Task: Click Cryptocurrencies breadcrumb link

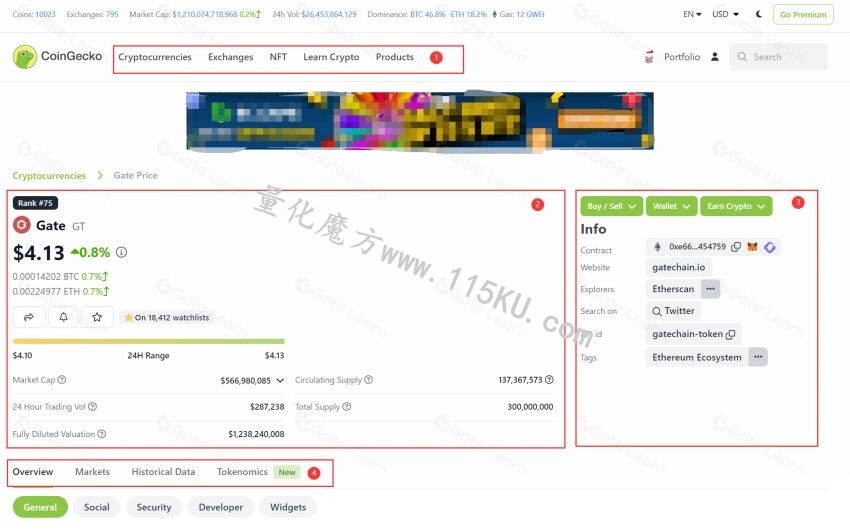Action: coord(49,175)
